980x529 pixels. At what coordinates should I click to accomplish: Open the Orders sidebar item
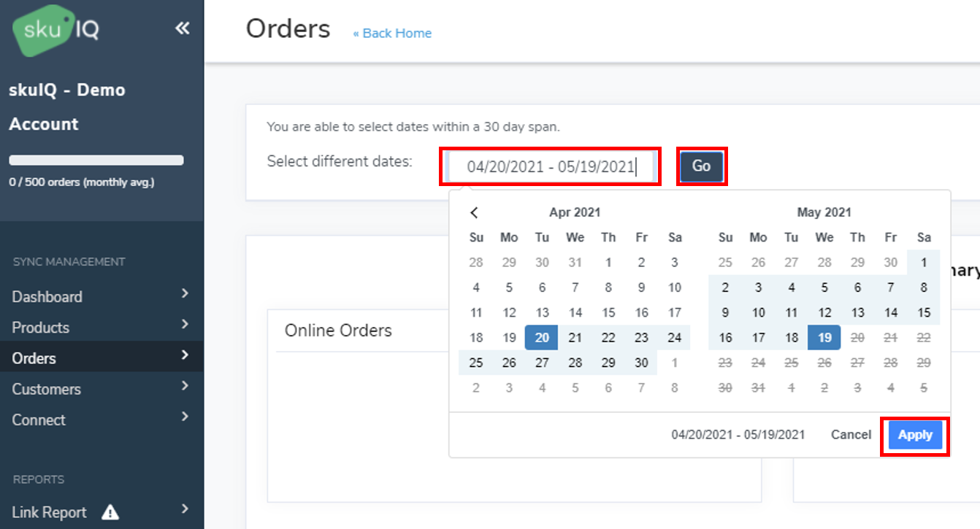click(x=34, y=358)
